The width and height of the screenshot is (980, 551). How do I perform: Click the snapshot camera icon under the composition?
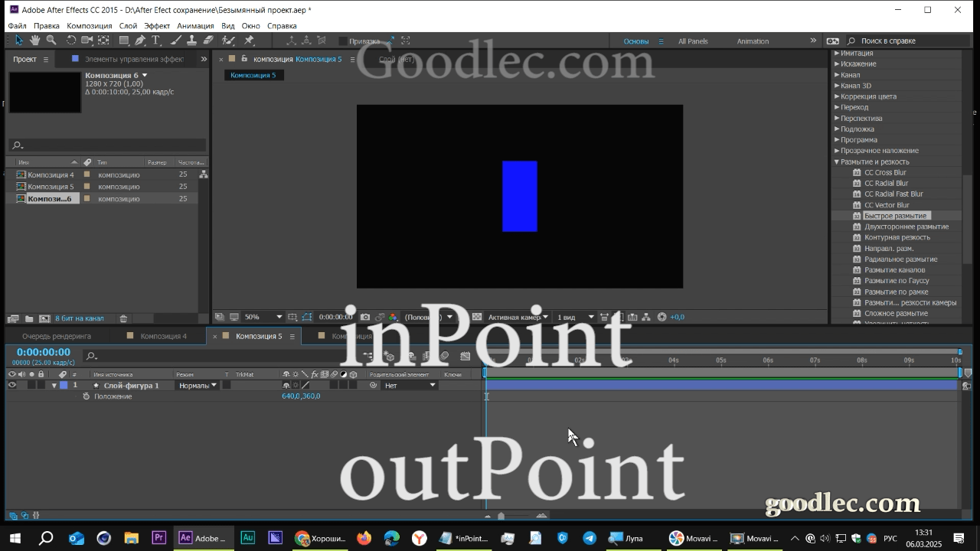[x=366, y=316]
